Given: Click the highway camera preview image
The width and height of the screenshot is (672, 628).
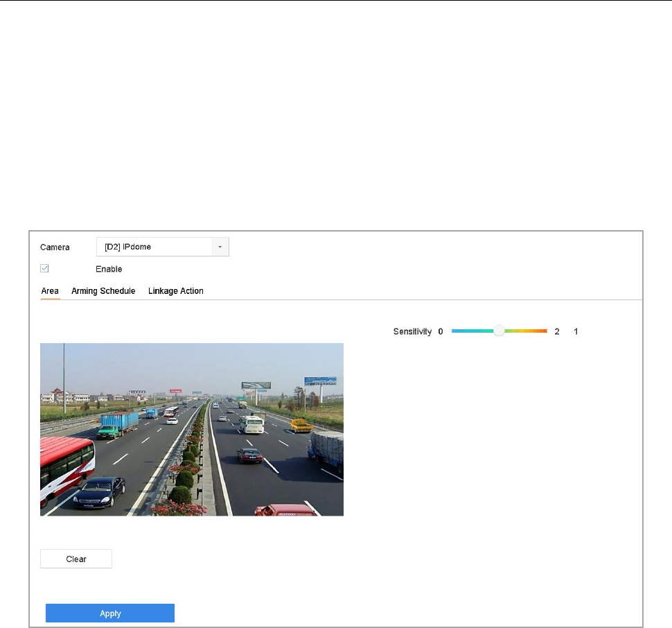Looking at the screenshot, I should tap(192, 430).
